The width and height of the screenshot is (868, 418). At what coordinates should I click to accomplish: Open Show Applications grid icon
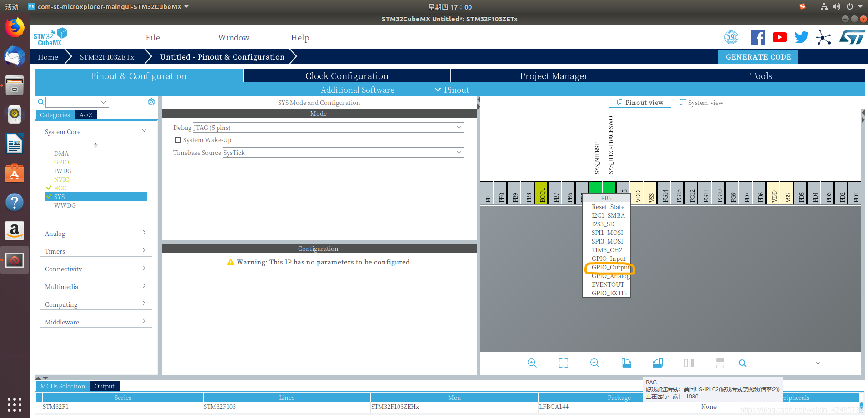click(x=15, y=404)
